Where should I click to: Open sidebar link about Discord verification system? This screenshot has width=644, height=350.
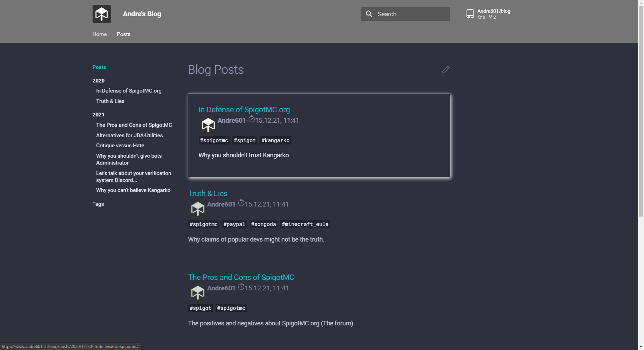(x=134, y=177)
